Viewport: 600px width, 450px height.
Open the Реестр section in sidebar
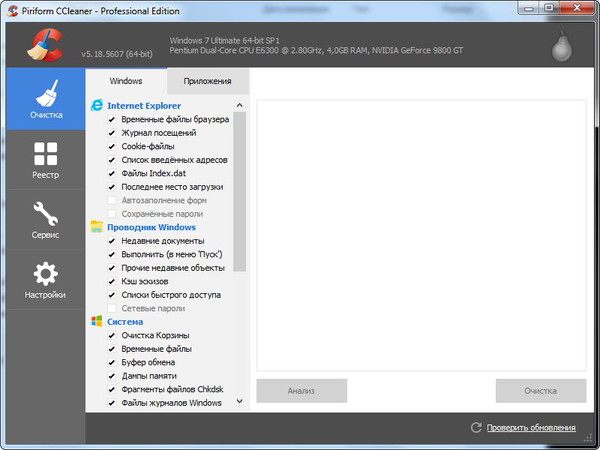point(45,160)
